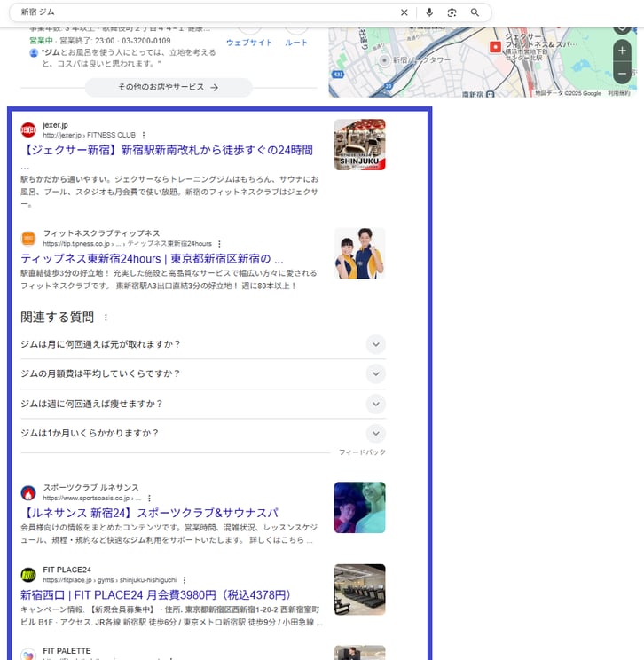Click the FIT PALETTE site name
Image resolution: width=644 pixels, height=660 pixels.
(67, 651)
